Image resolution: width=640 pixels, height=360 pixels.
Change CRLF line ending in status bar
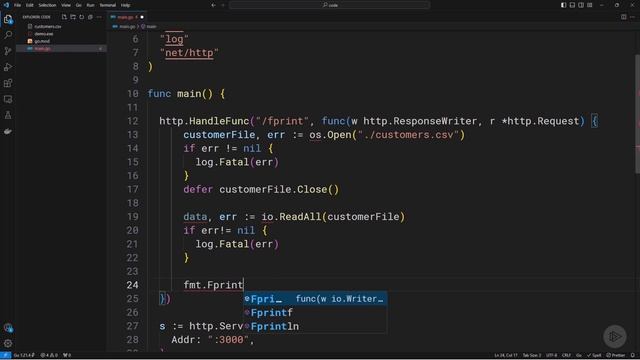tap(566, 355)
